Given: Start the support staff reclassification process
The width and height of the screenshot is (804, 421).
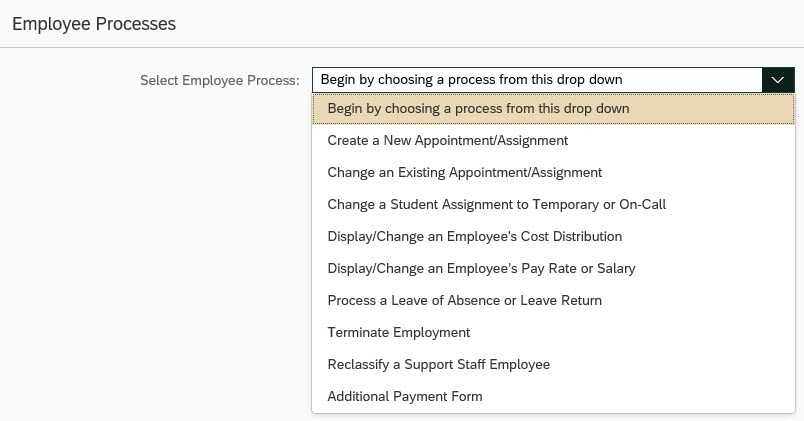Looking at the screenshot, I should tap(438, 364).
